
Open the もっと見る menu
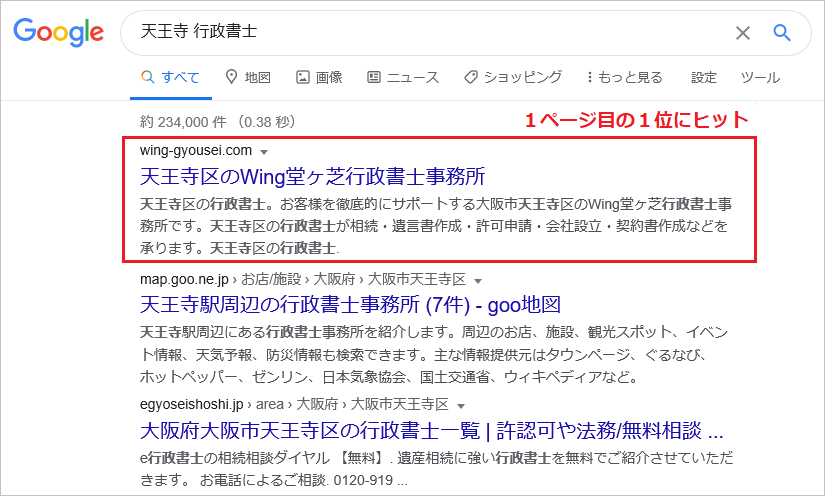625,77
